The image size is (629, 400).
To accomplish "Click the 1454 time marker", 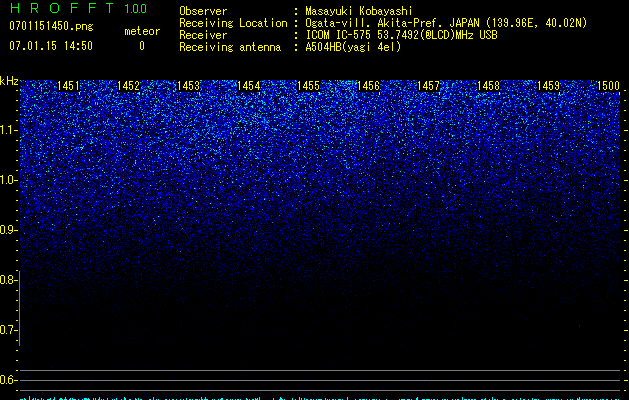I will click(248, 86).
